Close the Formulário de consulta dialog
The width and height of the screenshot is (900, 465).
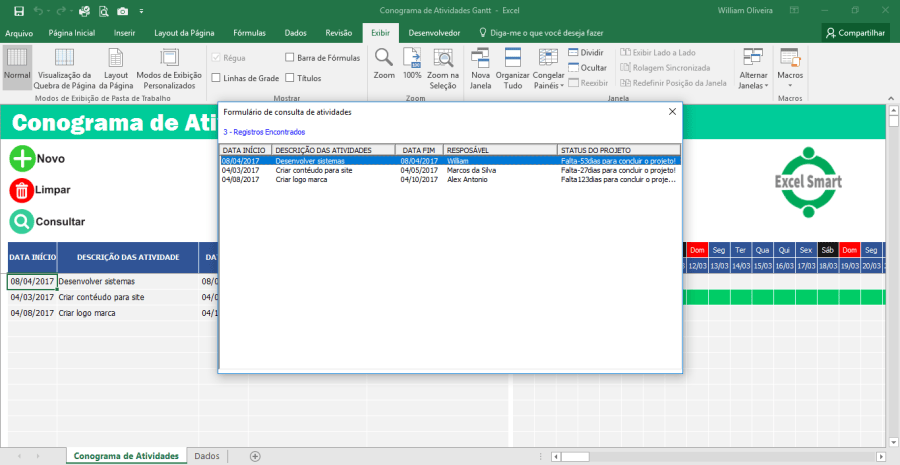click(x=672, y=112)
